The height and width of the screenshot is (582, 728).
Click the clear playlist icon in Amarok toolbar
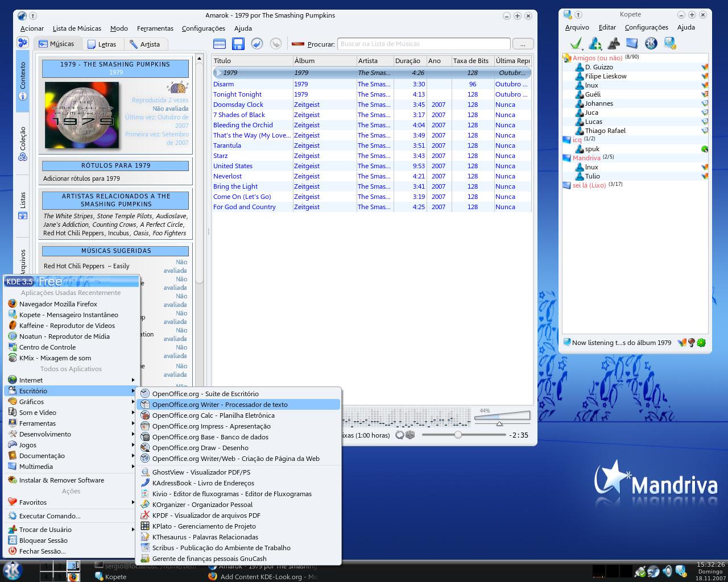click(220, 44)
